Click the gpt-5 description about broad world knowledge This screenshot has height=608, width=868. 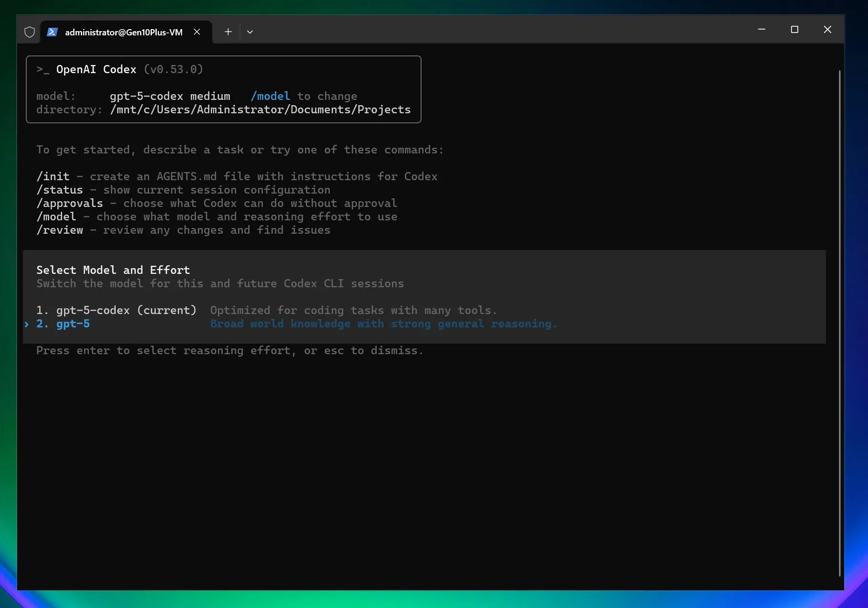tap(383, 324)
